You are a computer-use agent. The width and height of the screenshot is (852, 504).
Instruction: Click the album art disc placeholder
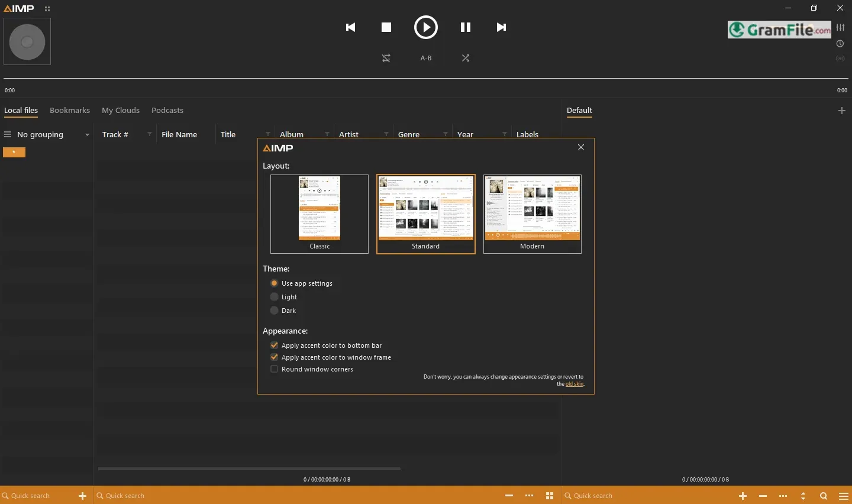[27, 41]
